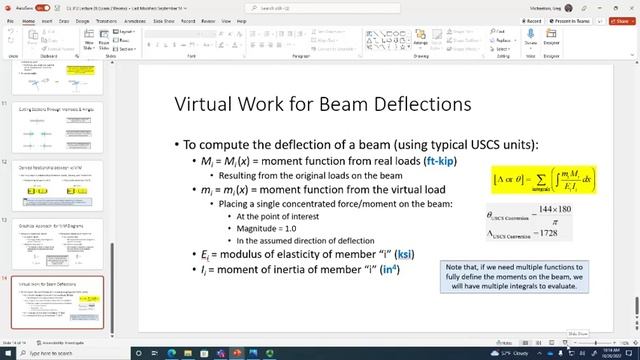Viewport: 640px width, 360px height.
Task: Center text in Paragraph group
Action: (x=262, y=45)
